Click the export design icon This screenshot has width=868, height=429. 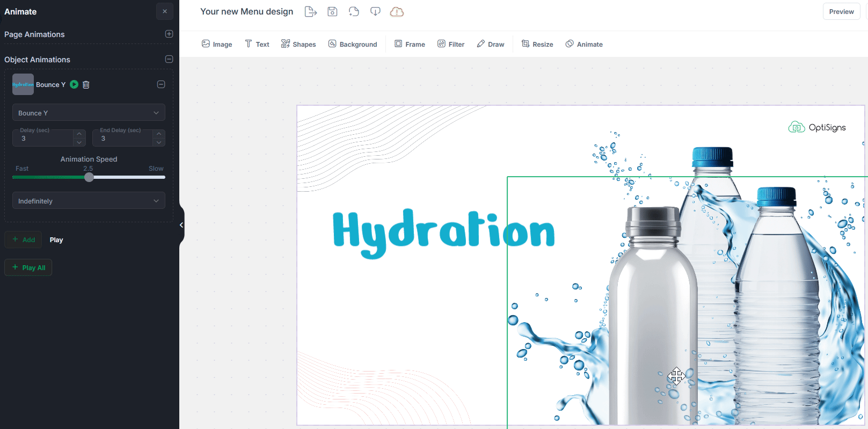pos(311,11)
